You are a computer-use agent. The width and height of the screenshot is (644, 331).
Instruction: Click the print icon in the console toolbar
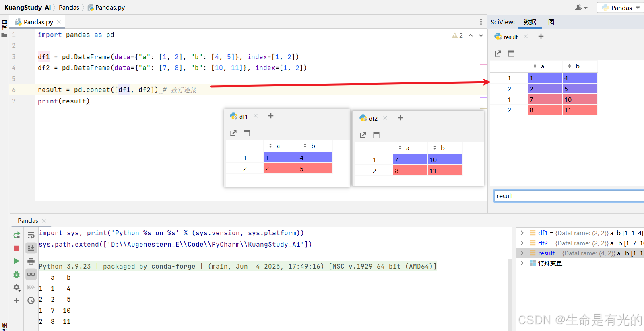pos(31,261)
